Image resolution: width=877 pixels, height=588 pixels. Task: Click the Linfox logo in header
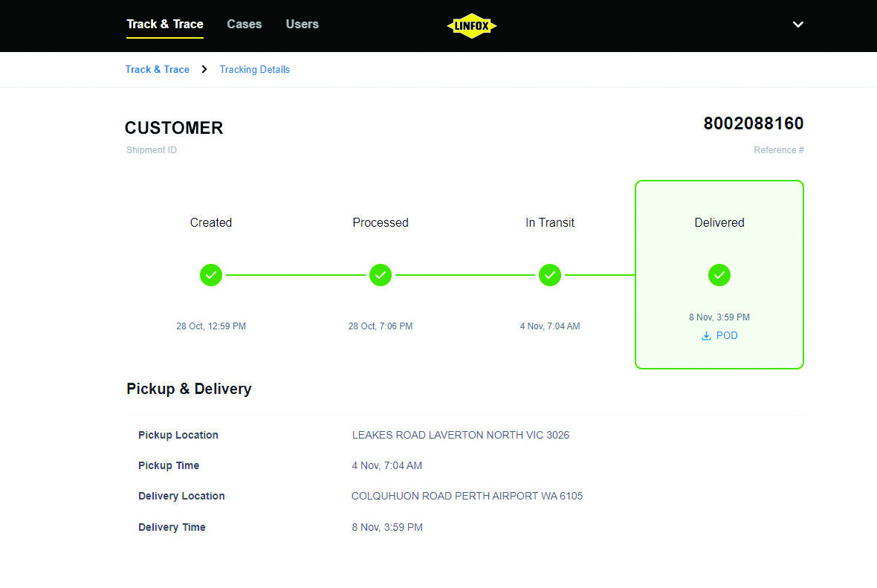pyautogui.click(x=471, y=26)
